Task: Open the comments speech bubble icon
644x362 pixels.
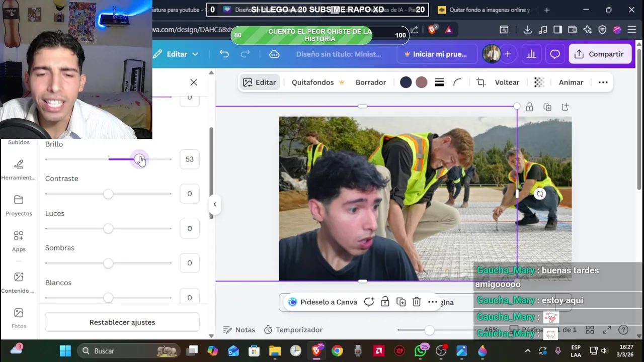Action: tap(555, 54)
